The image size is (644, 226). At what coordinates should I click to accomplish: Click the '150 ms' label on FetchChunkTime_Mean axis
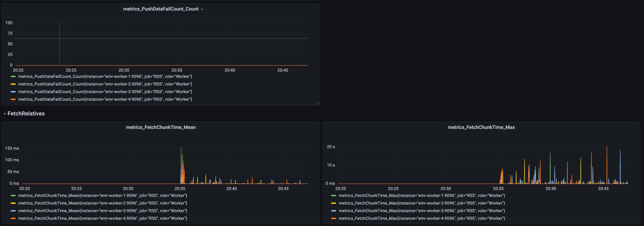pos(12,148)
